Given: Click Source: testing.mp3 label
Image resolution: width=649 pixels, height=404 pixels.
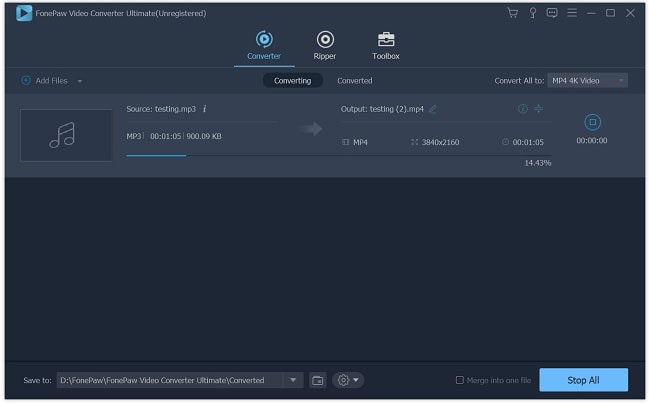Looking at the screenshot, I should [161, 109].
